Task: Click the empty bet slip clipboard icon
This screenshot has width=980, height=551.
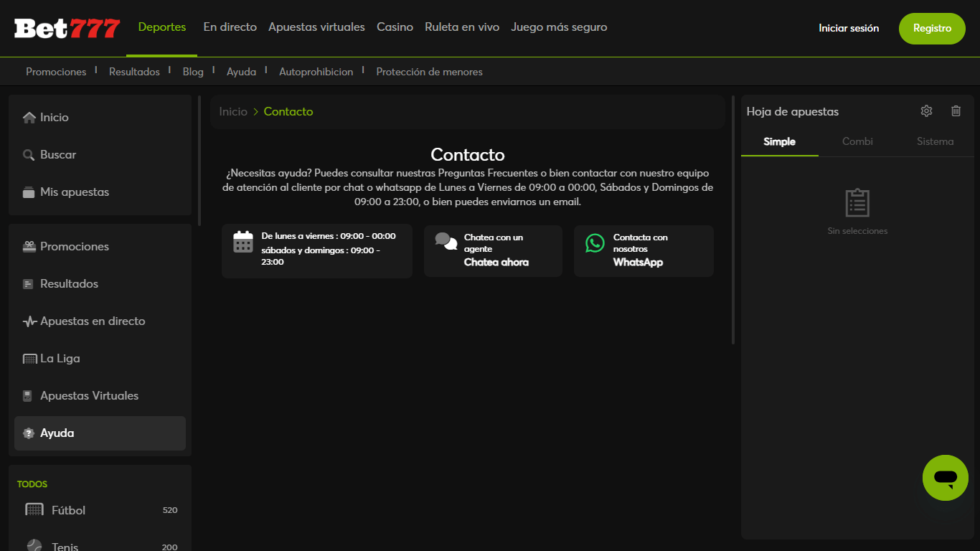Action: 857,203
